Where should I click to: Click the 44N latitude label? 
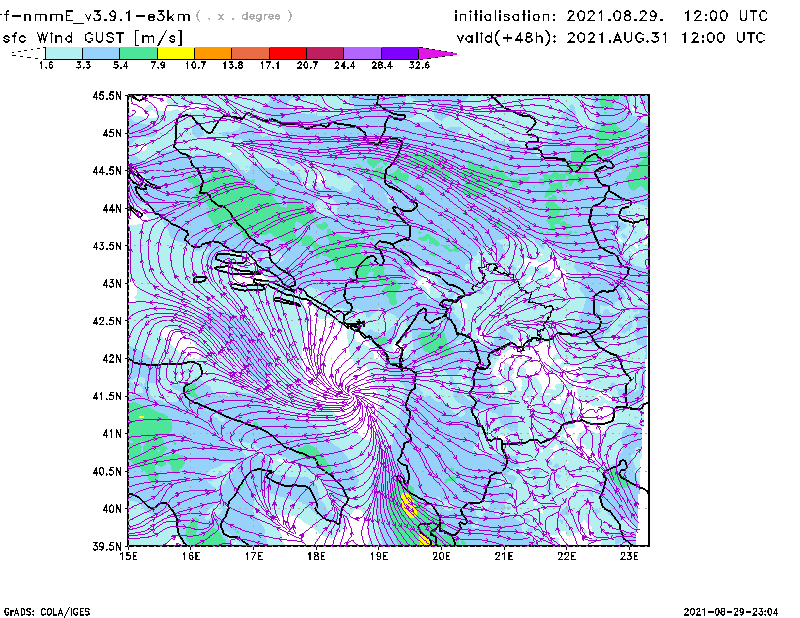click(112, 208)
